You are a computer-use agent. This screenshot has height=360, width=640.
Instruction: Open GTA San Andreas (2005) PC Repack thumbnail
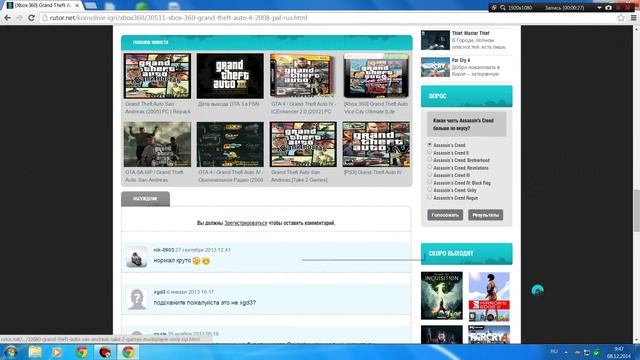click(x=157, y=76)
